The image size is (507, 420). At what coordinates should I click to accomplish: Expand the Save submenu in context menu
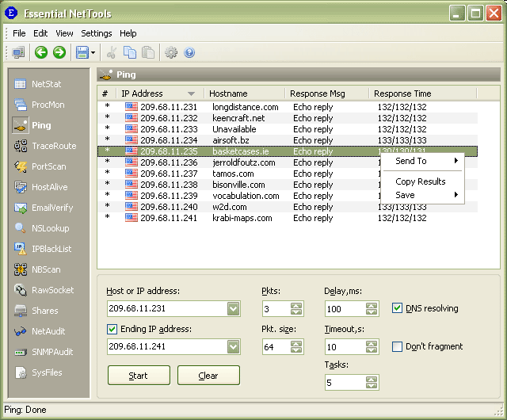pos(422,195)
